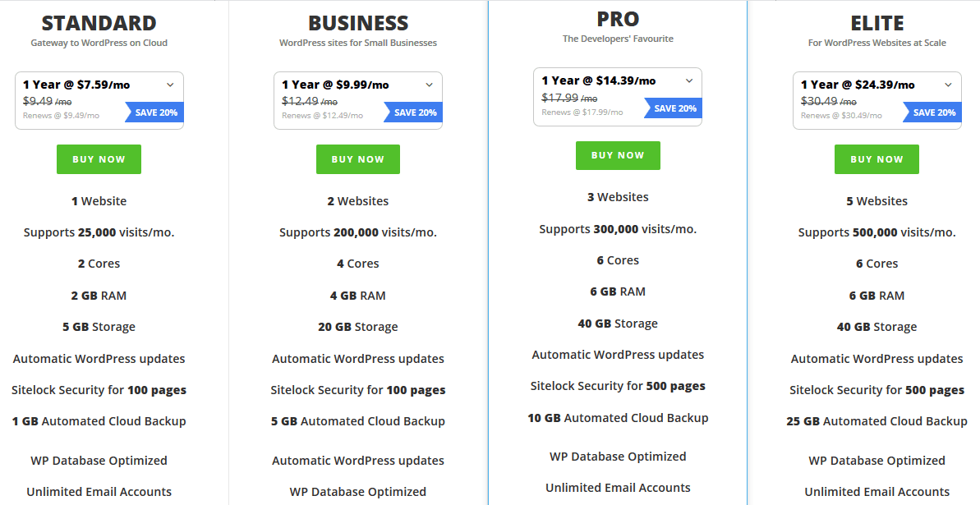
Task: Open Elite 1 Year @ $24.39/mo selector
Action: point(876,101)
